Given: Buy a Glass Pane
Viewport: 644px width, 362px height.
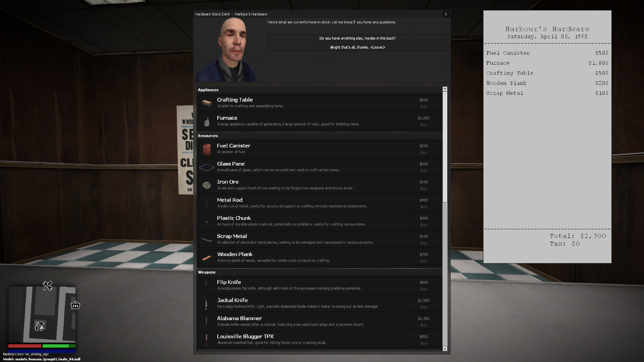Looking at the screenshot, I should click(x=424, y=171).
